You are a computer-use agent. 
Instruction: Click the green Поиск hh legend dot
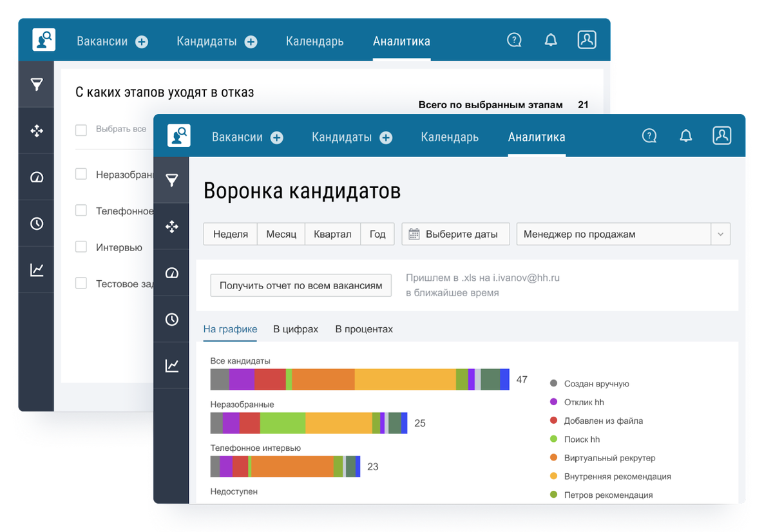(x=552, y=439)
